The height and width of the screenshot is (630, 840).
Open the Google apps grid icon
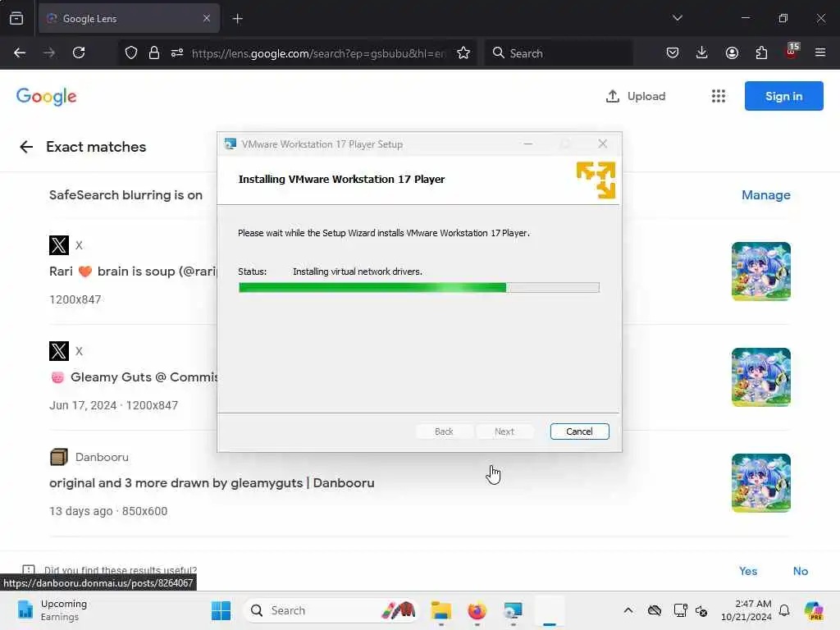(x=719, y=97)
